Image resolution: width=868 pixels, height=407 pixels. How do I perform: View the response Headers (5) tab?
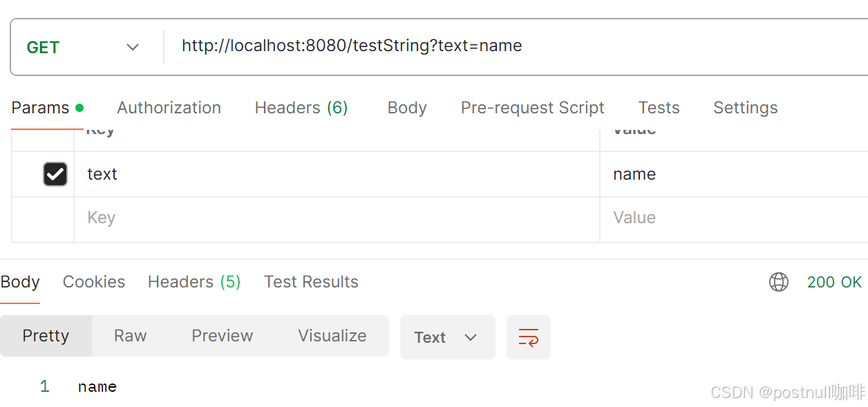click(x=194, y=282)
